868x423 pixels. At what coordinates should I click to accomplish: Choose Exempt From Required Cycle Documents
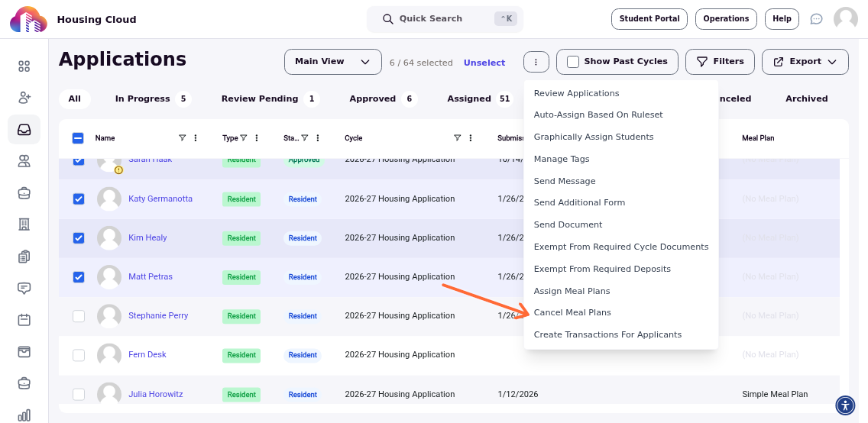(x=621, y=247)
